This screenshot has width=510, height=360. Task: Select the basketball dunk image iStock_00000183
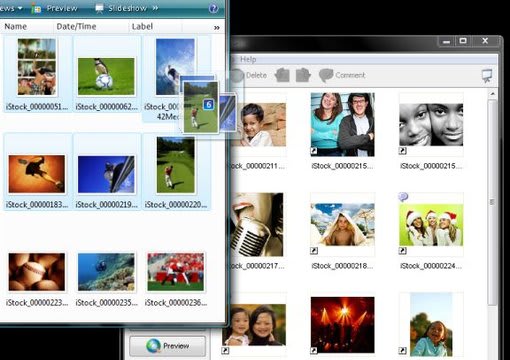pos(37,174)
